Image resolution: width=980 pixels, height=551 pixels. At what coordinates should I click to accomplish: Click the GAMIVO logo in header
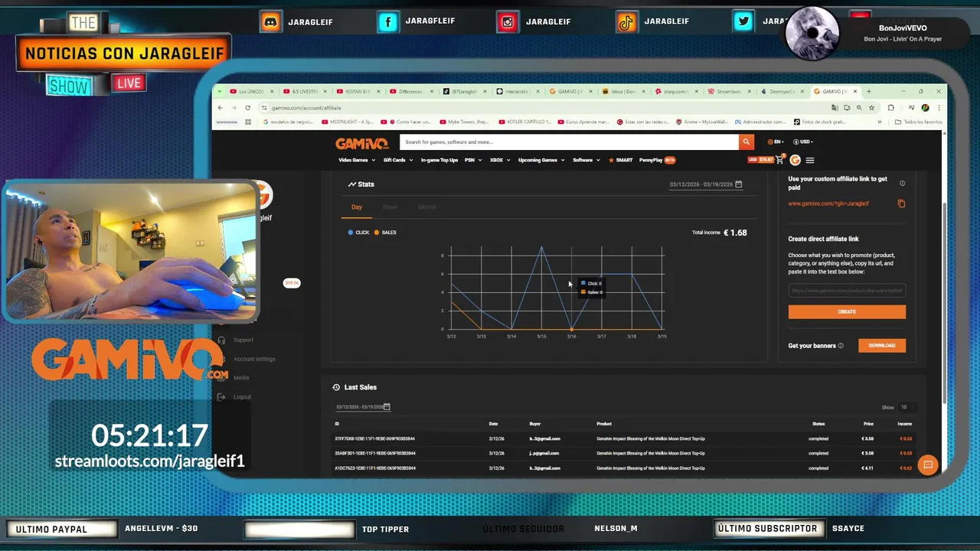pyautogui.click(x=362, y=142)
